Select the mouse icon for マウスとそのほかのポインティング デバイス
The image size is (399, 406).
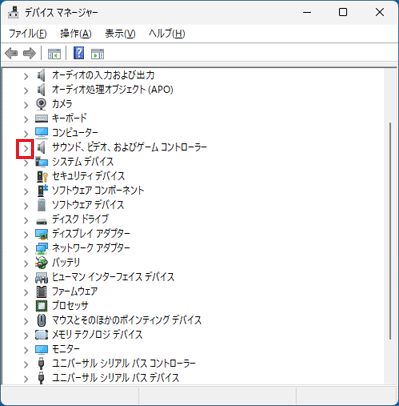click(41, 320)
